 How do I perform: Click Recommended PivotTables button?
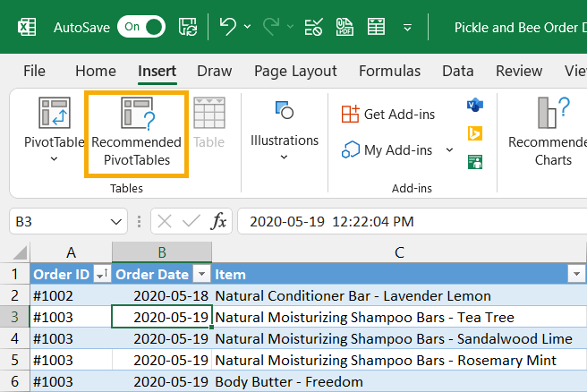click(x=136, y=133)
